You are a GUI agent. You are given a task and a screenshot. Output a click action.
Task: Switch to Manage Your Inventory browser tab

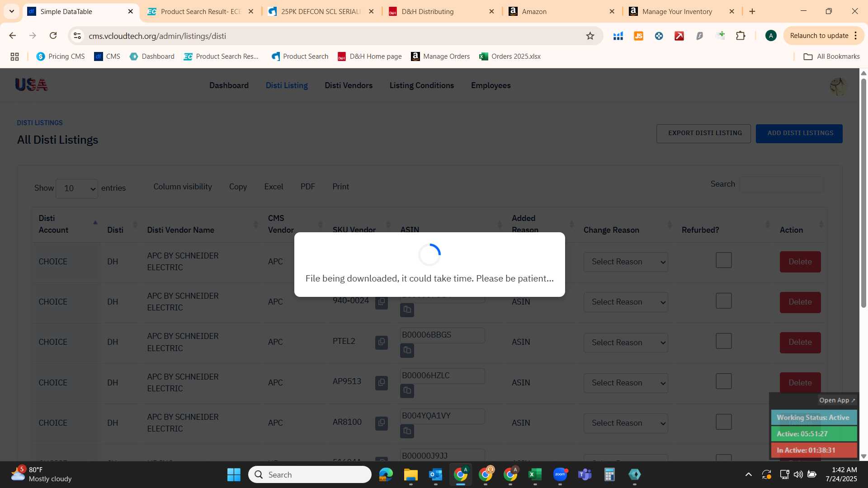pos(682,12)
